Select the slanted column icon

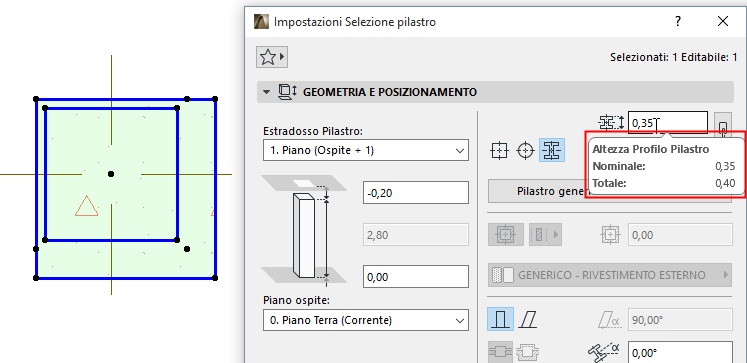point(528,319)
